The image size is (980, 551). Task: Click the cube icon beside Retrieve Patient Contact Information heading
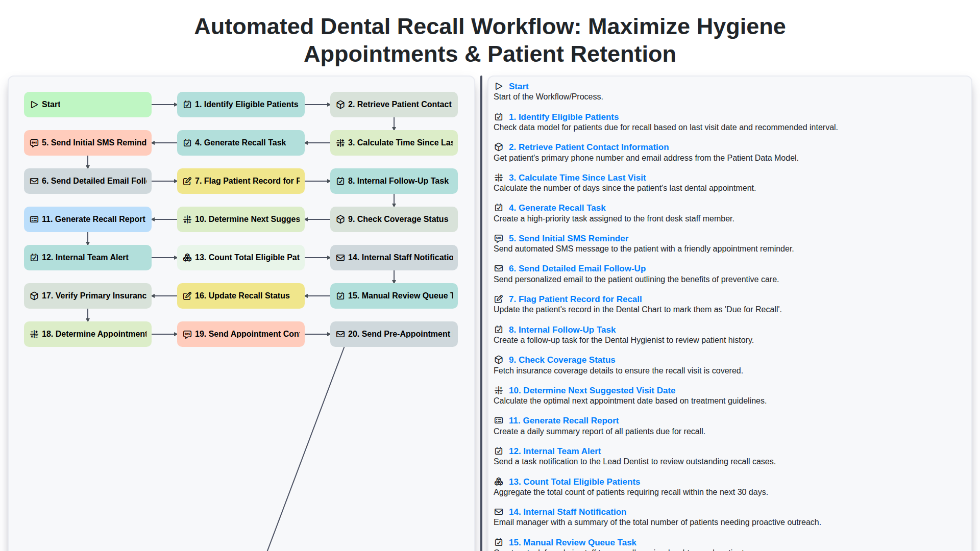click(x=499, y=147)
